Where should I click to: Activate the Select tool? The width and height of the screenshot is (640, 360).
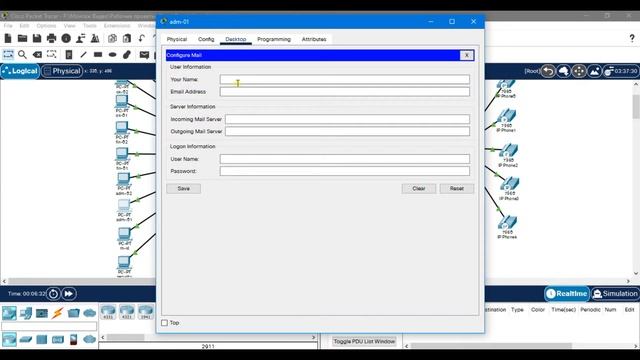click(x=8, y=54)
